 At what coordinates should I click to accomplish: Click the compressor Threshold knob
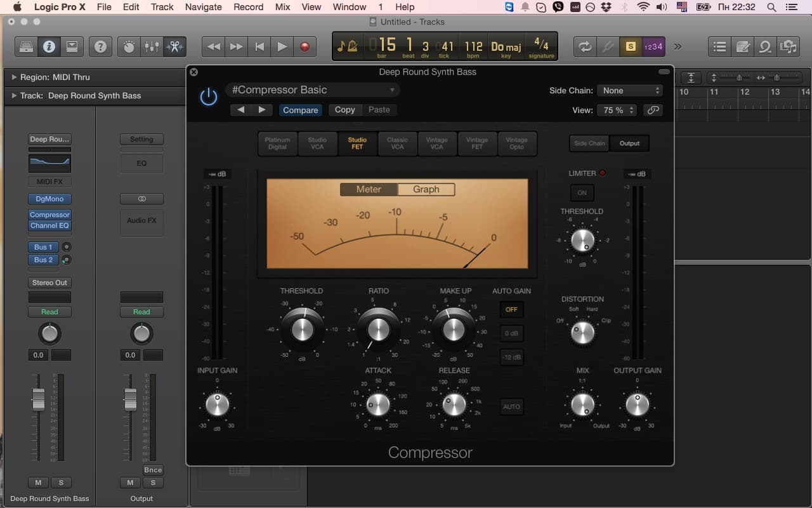click(x=303, y=330)
